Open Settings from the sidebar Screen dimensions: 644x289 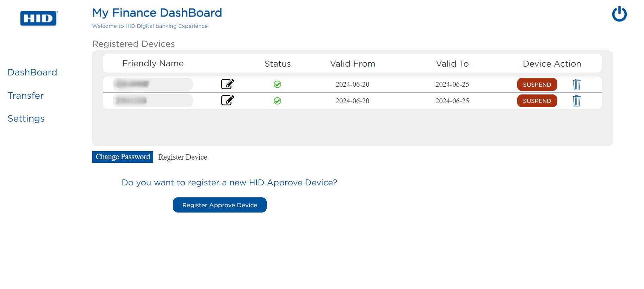(x=26, y=118)
